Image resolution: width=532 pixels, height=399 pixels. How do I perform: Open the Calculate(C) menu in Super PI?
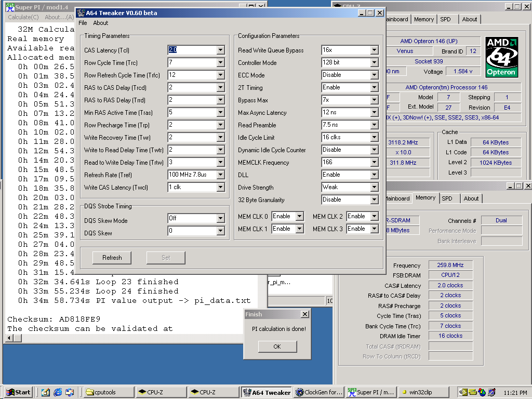(23, 17)
